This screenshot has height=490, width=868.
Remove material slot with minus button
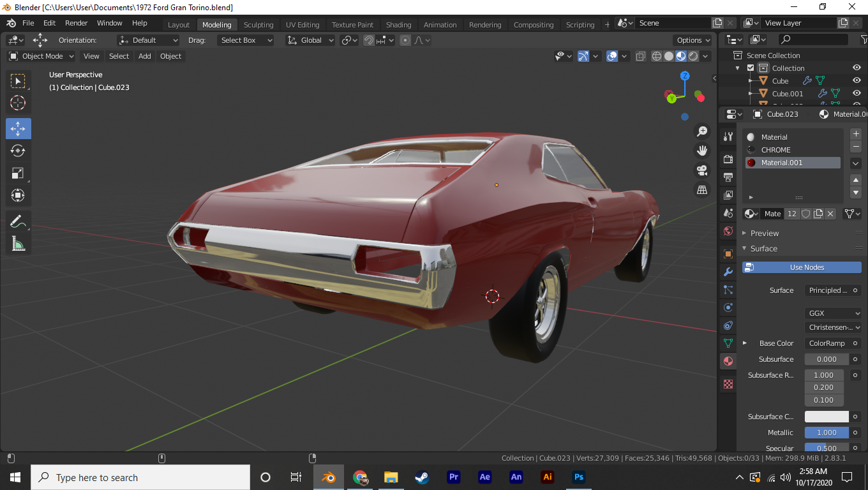tap(857, 147)
